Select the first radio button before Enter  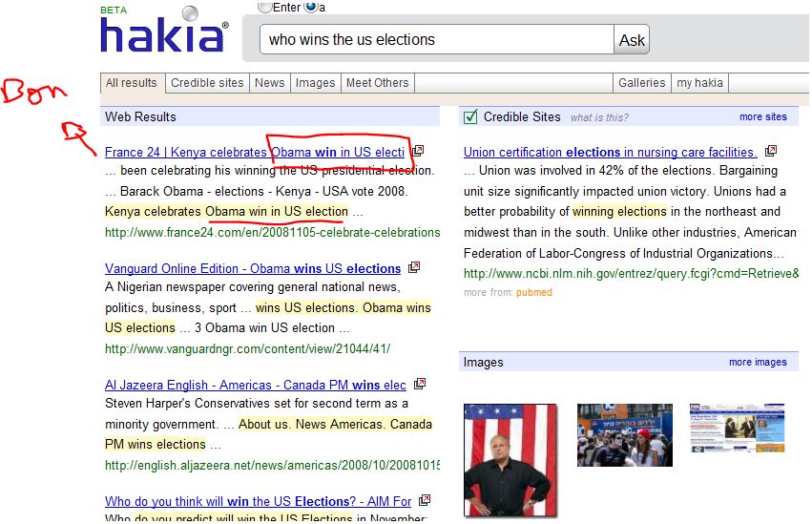264,7
